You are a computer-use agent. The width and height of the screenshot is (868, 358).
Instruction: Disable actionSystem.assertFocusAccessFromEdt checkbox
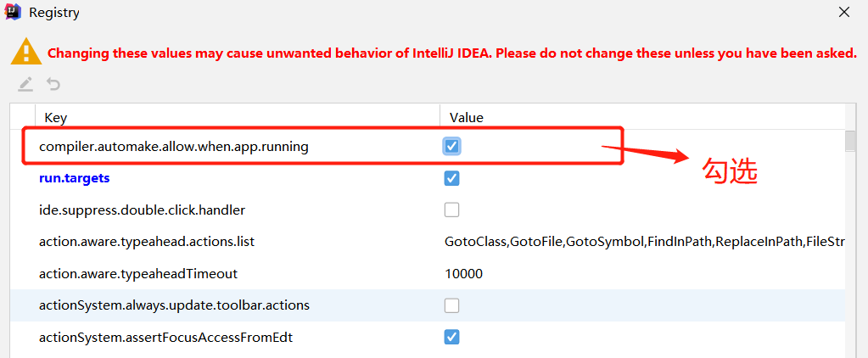tap(452, 337)
